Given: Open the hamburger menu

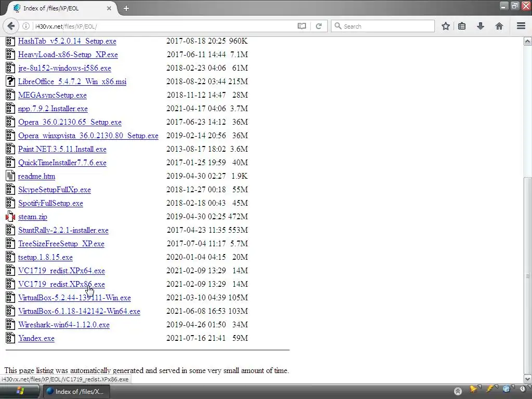Looking at the screenshot, I should click(521, 26).
